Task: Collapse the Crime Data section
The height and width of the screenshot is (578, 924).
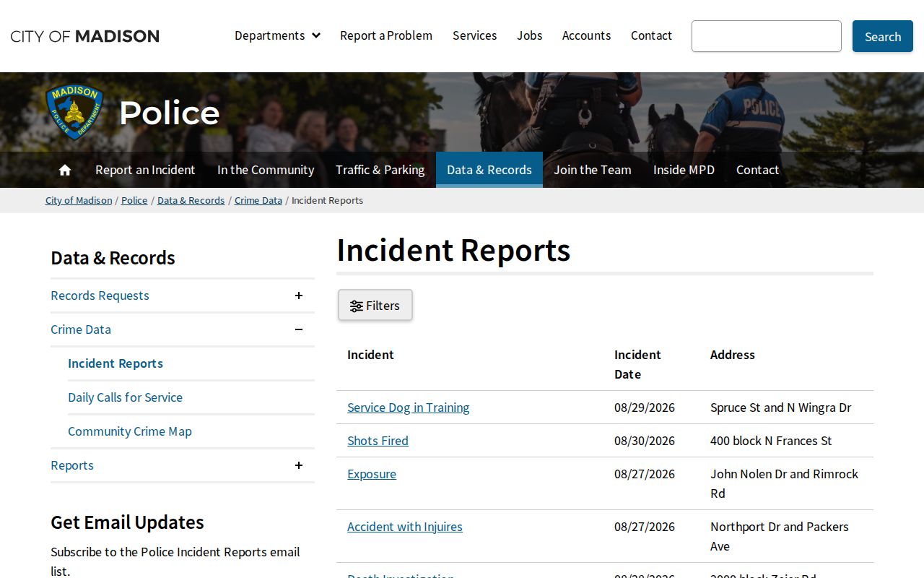Action: click(299, 329)
